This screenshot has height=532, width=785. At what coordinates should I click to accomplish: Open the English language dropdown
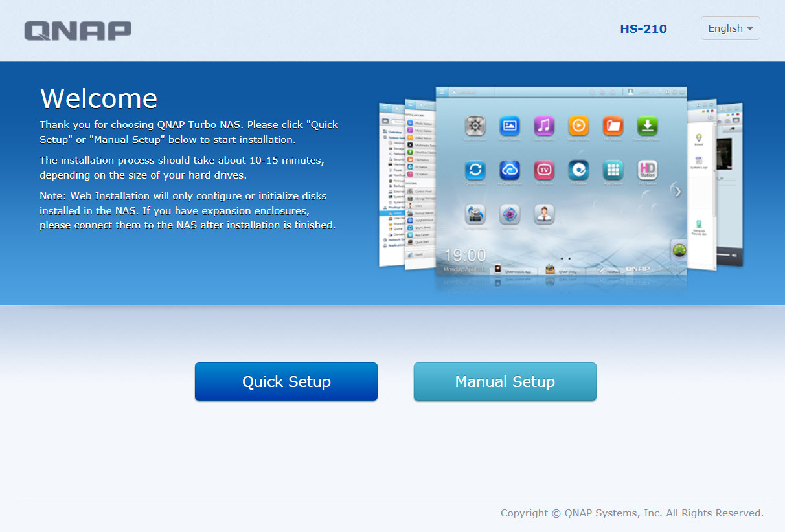click(x=730, y=28)
